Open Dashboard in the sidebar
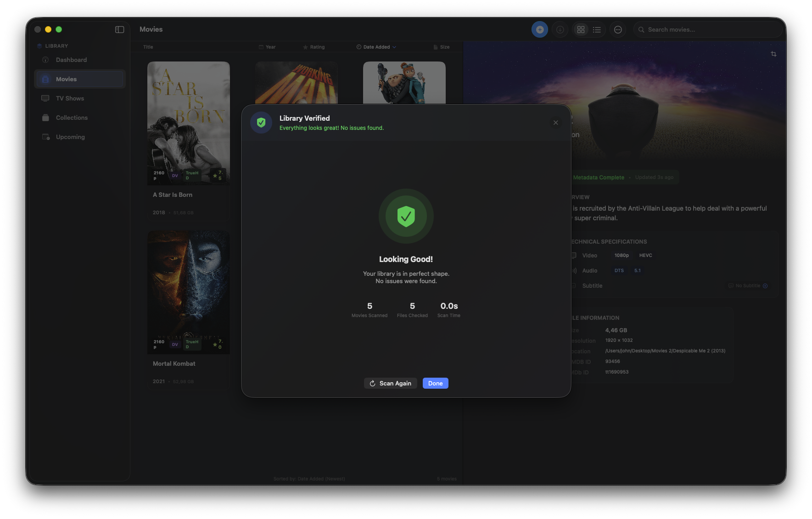Image resolution: width=812 pixels, height=519 pixels. [71, 60]
